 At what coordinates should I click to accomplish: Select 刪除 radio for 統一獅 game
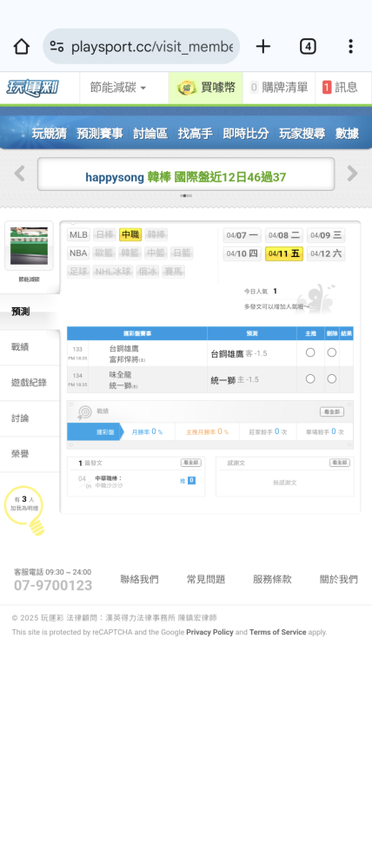[x=331, y=378]
